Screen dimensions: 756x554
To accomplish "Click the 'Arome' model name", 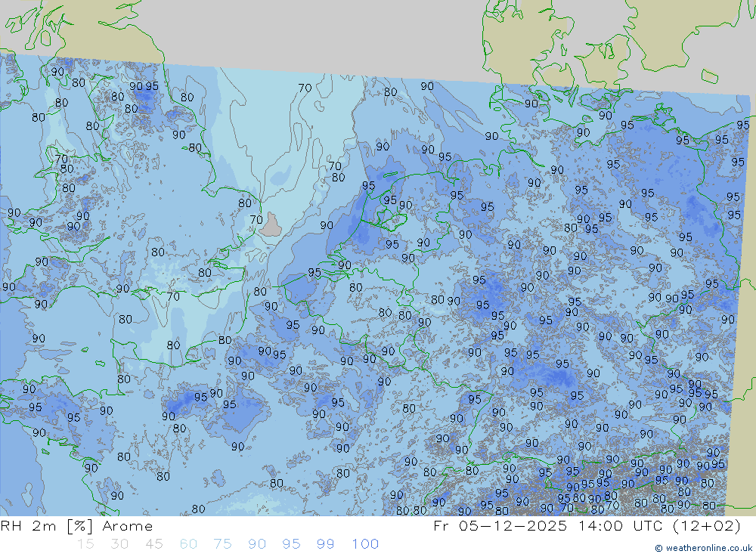I will (127, 526).
